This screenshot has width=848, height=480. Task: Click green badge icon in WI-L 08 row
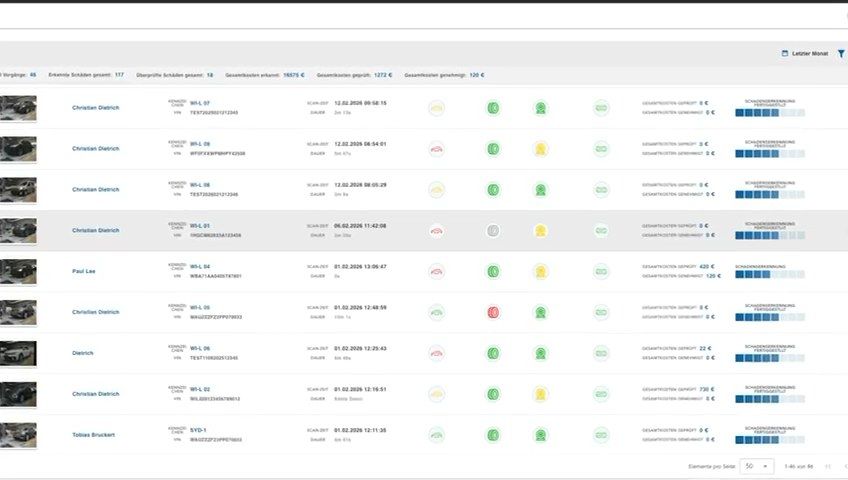[x=540, y=190]
